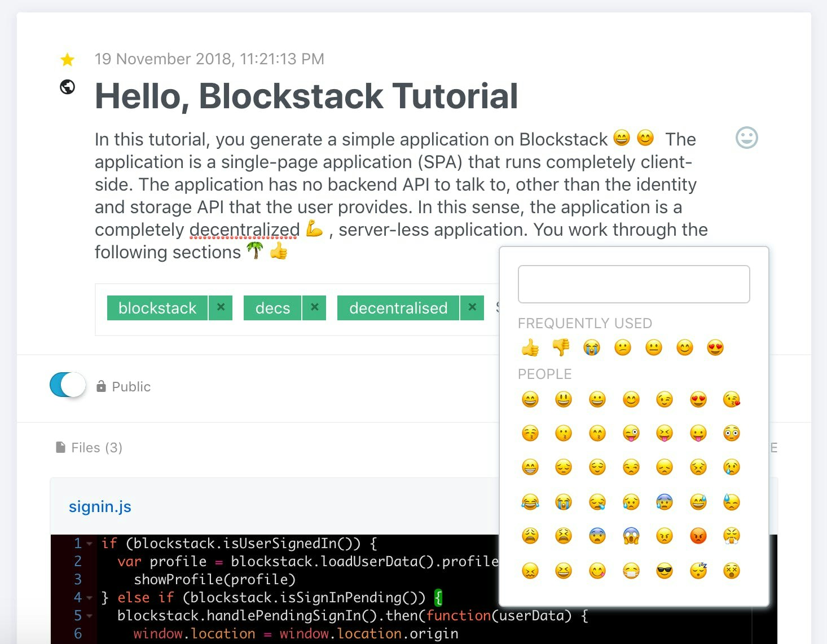Pick loudly crying emoji in Frequently Used
The width and height of the screenshot is (827, 644).
click(x=592, y=347)
